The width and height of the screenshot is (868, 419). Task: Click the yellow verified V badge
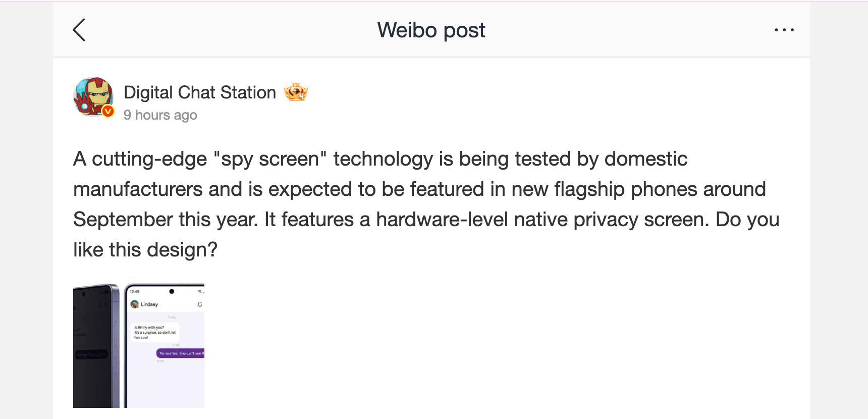pos(107,111)
